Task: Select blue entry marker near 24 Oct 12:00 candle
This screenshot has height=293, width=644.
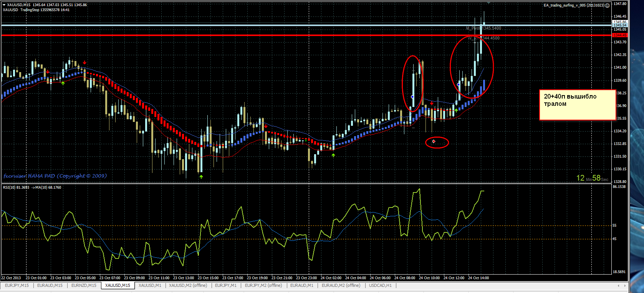Action: [459, 84]
